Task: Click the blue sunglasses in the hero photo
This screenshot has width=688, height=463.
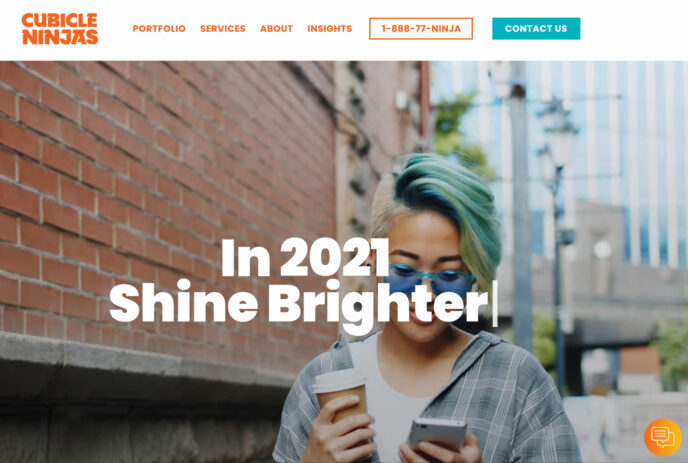Action: coord(429,281)
